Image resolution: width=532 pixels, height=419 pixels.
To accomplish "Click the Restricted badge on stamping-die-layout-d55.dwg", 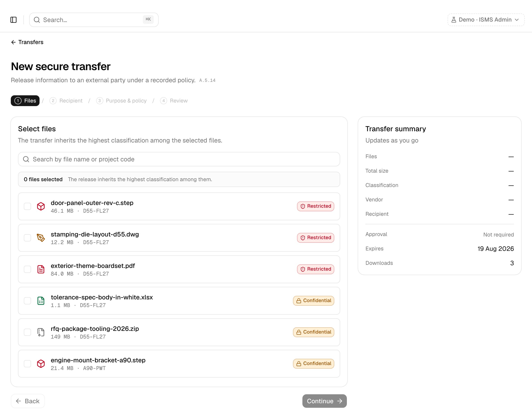I will 315,238.
